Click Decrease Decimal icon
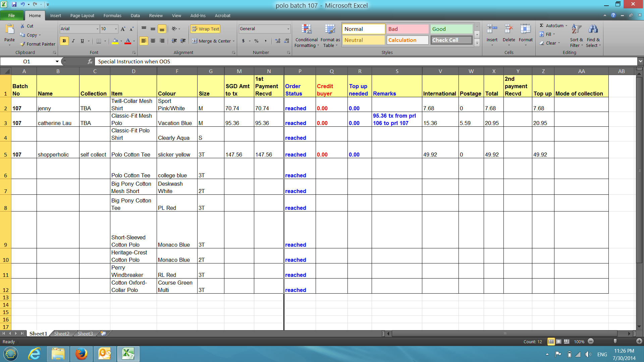The image size is (644, 362). point(286,41)
